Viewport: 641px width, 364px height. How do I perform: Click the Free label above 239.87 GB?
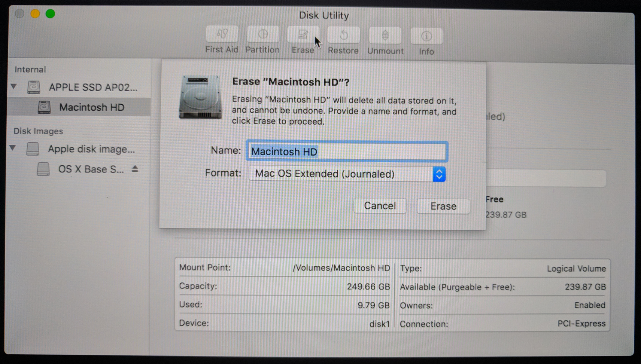pos(494,199)
